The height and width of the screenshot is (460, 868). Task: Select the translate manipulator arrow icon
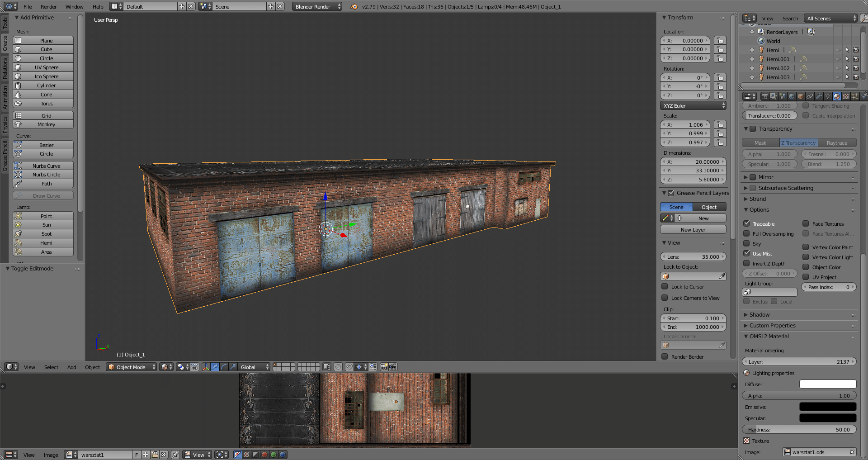[215, 367]
